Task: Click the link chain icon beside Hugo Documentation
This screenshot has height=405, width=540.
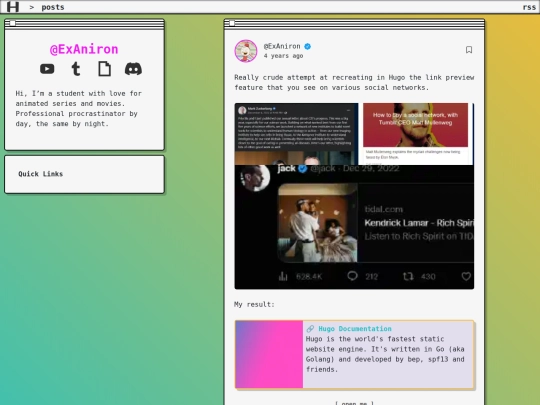Action: (x=310, y=329)
